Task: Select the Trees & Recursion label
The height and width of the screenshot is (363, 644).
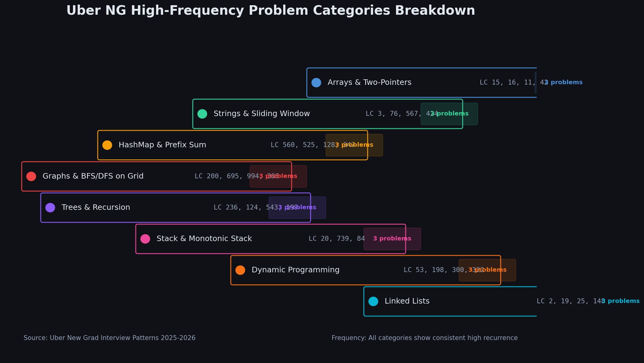Action: (96, 208)
